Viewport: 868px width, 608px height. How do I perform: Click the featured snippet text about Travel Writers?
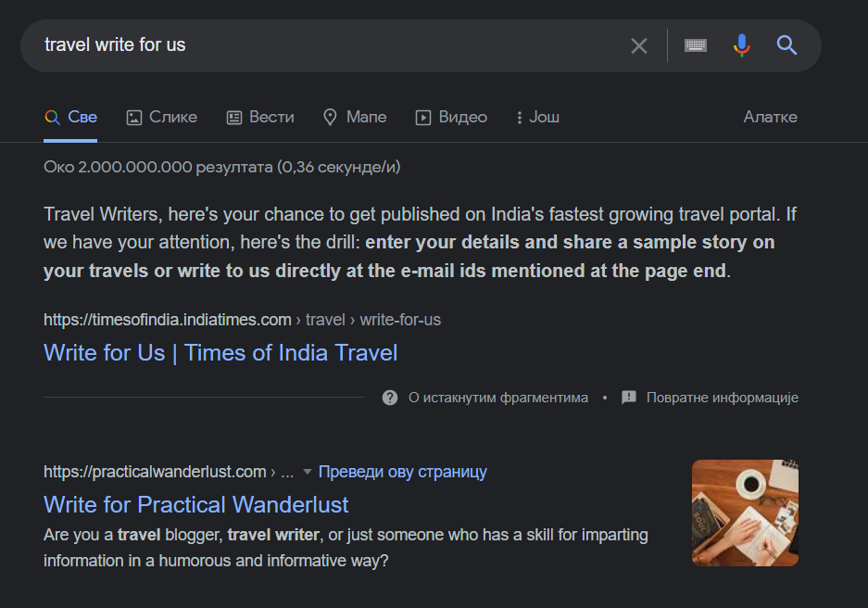[x=420, y=243]
